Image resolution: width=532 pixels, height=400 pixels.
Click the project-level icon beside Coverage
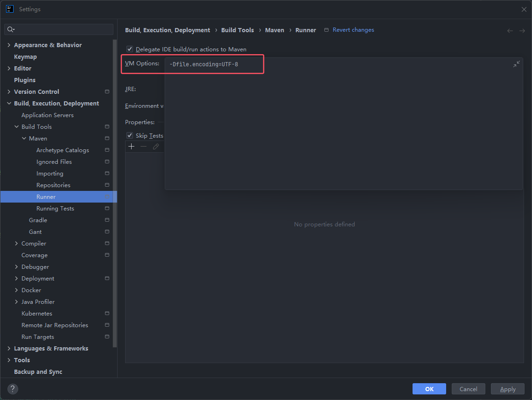(x=107, y=255)
